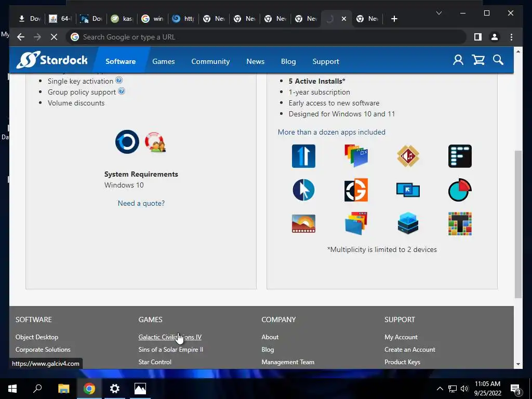Click 'More than a dozen apps included' link
The height and width of the screenshot is (399, 532).
point(331,132)
